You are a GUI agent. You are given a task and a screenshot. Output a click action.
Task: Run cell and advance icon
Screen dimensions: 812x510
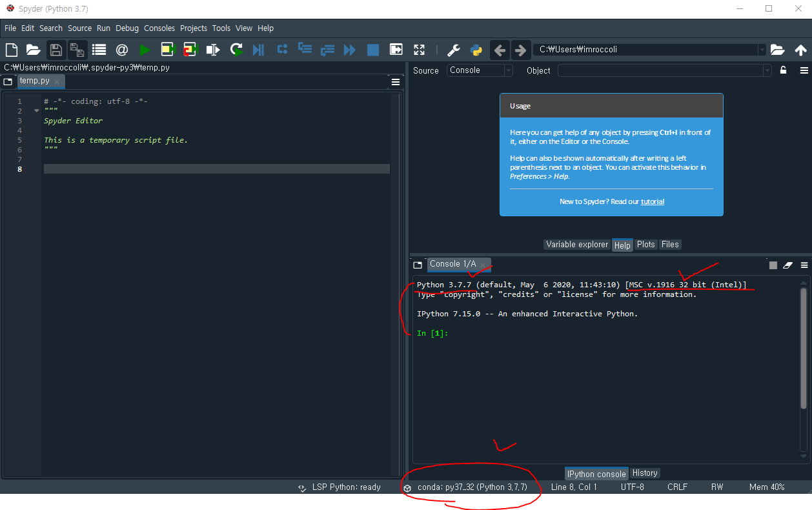click(190, 50)
